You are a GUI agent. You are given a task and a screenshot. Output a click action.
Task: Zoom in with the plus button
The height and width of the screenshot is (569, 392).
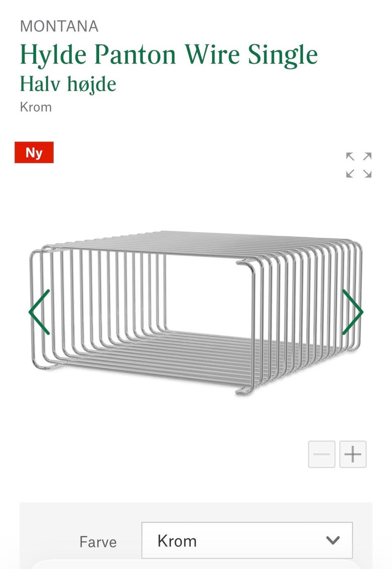click(353, 454)
